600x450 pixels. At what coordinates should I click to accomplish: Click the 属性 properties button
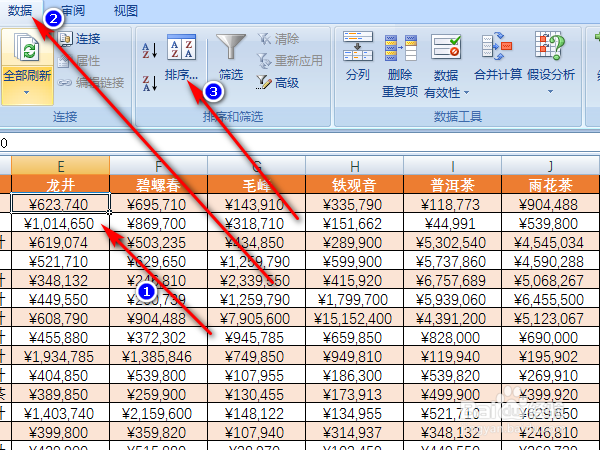pos(80,60)
